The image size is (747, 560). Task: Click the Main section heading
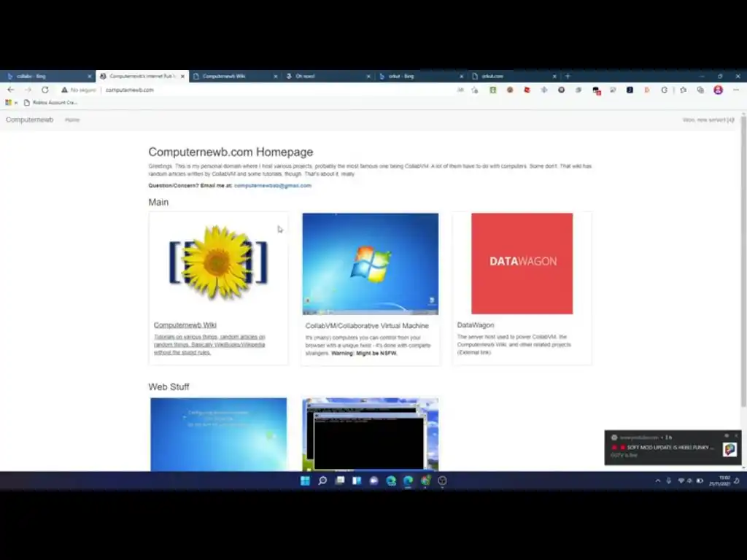tap(158, 202)
